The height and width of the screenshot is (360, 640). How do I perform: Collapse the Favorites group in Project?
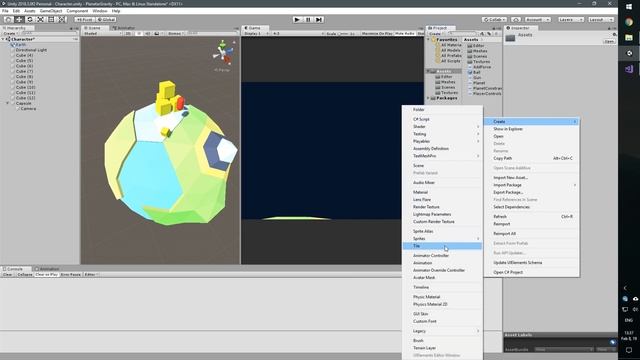429,40
